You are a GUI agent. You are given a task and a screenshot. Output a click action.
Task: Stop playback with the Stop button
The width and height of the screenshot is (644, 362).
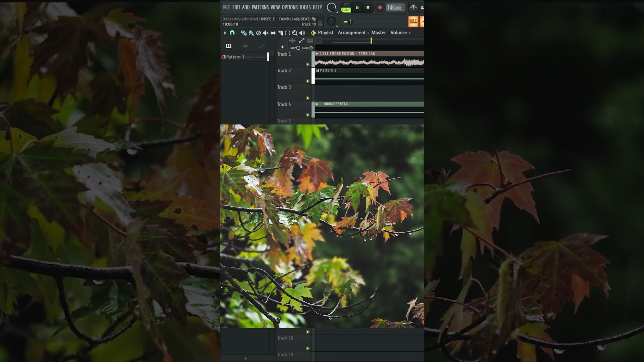[368, 8]
